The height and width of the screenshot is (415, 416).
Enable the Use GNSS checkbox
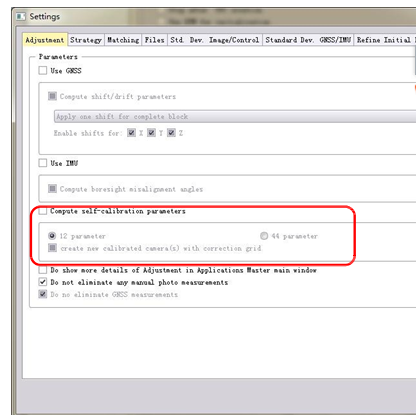43,70
